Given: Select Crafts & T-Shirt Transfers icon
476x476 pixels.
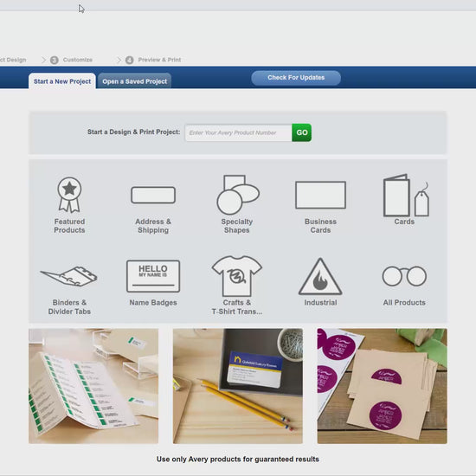Looking at the screenshot, I should tap(237, 276).
